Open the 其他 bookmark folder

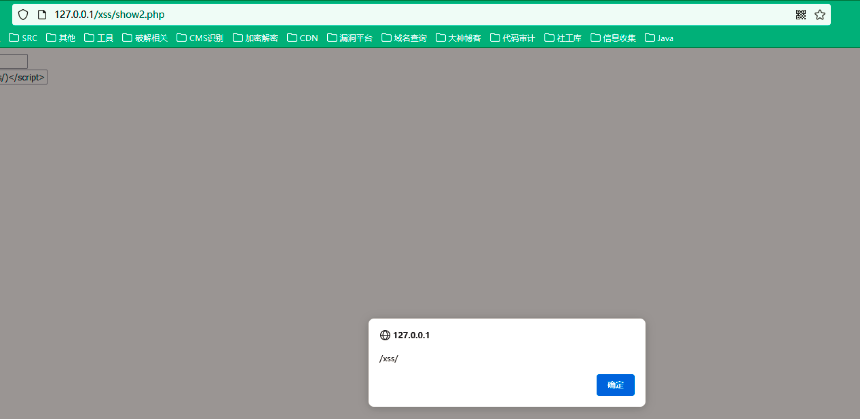pyautogui.click(x=61, y=38)
